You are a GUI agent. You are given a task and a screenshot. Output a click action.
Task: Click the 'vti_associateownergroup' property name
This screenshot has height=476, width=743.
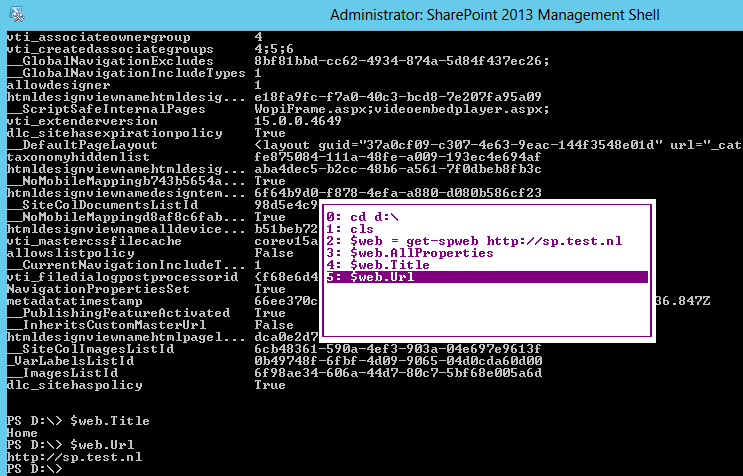pos(99,37)
